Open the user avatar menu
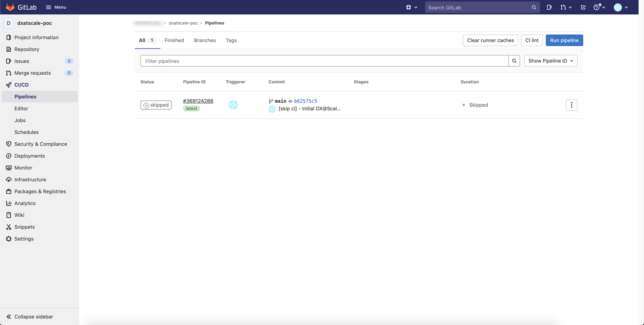 [621, 7]
